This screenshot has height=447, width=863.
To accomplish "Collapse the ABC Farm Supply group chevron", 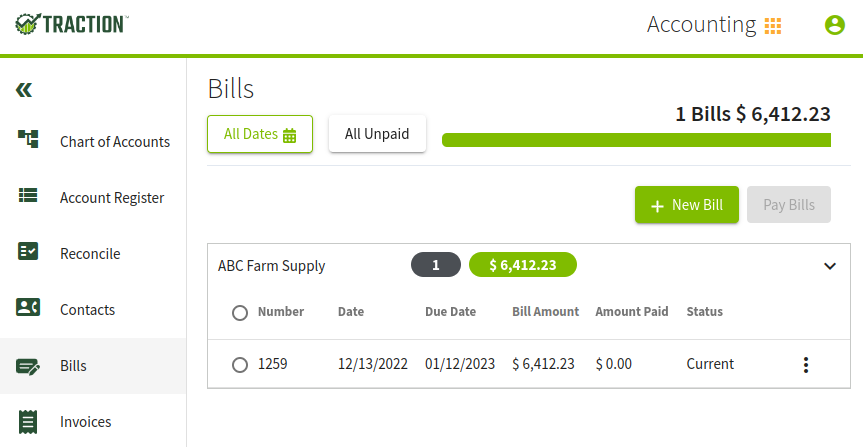I will coord(830,266).
